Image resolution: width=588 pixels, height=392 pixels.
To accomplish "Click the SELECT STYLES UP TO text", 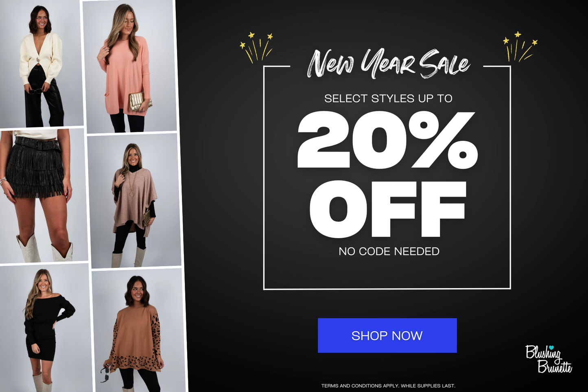I will pyautogui.click(x=388, y=99).
